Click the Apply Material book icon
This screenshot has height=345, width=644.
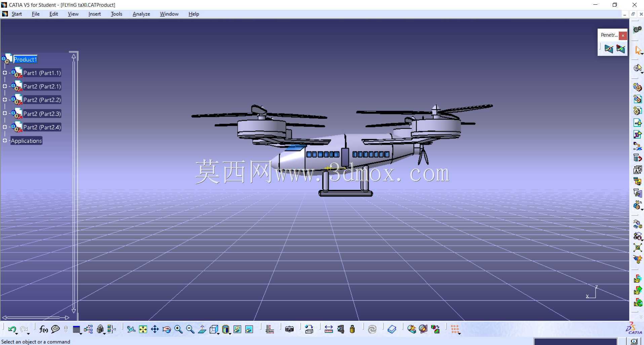click(392, 329)
